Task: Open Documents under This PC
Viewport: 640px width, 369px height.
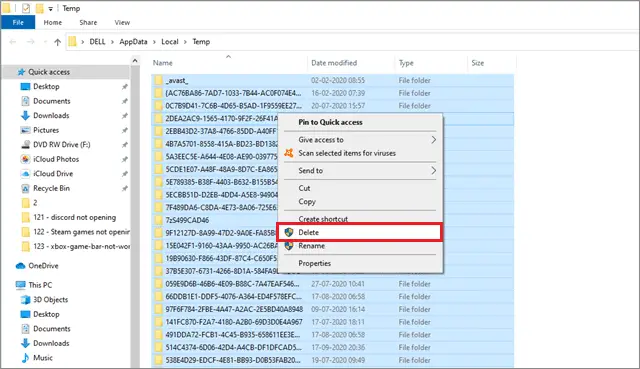Action: (51, 329)
